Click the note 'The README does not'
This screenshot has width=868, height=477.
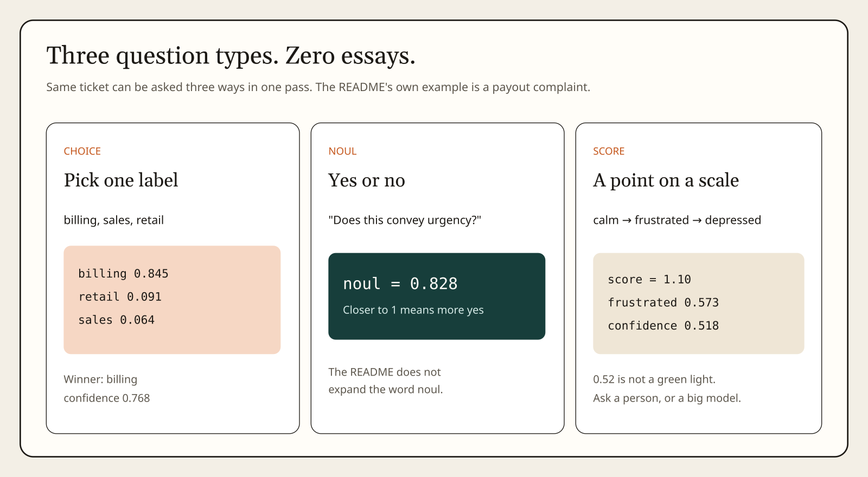click(385, 372)
